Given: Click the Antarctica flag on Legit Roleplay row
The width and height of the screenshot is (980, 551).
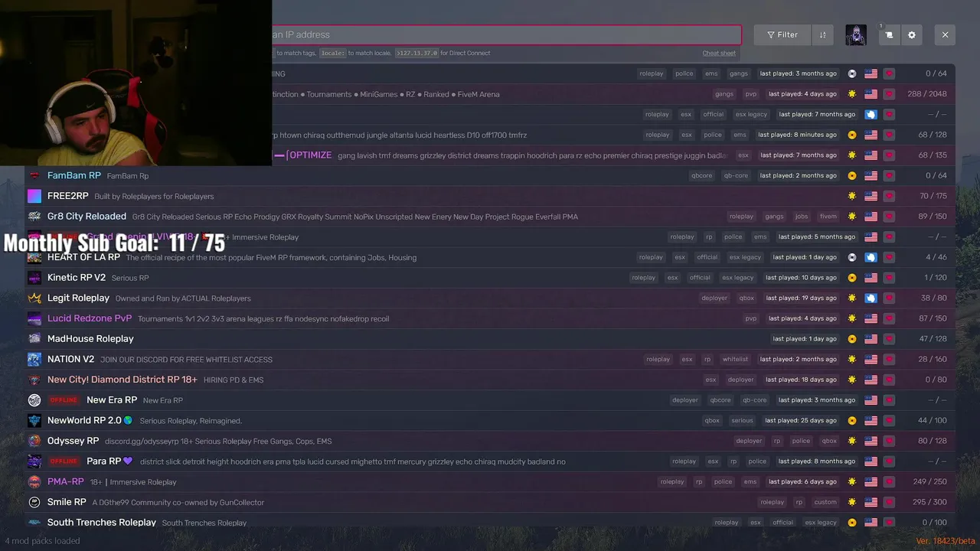Looking at the screenshot, I should point(871,298).
